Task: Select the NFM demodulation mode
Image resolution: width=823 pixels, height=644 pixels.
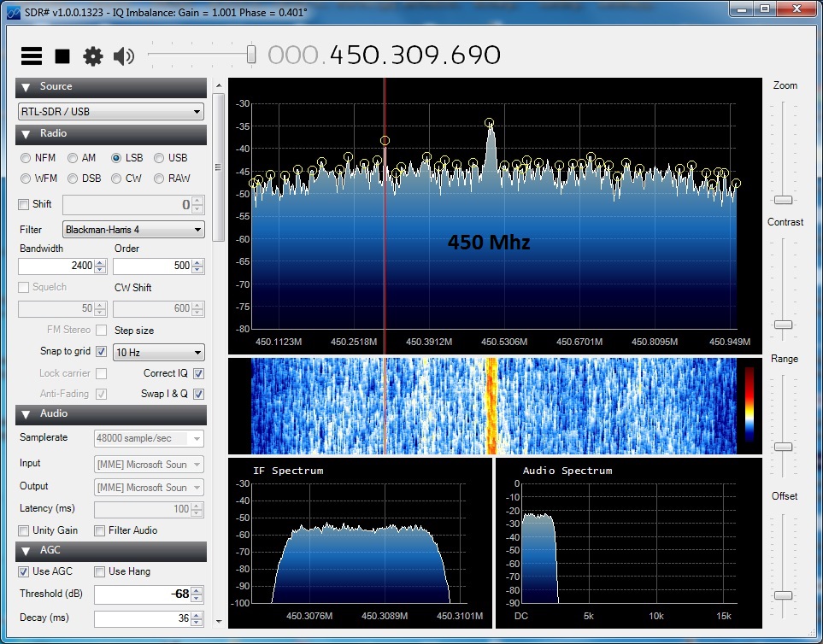Action: (x=26, y=158)
